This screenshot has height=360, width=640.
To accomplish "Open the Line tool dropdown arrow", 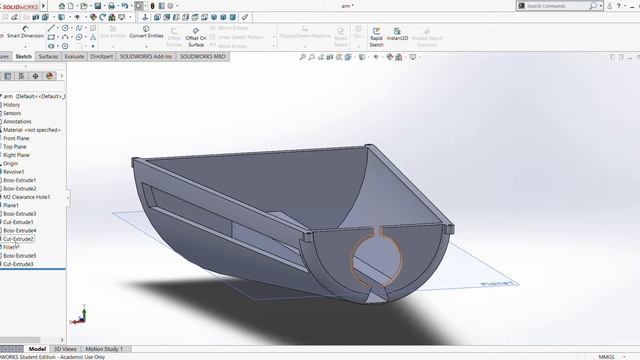I will coord(58,28).
